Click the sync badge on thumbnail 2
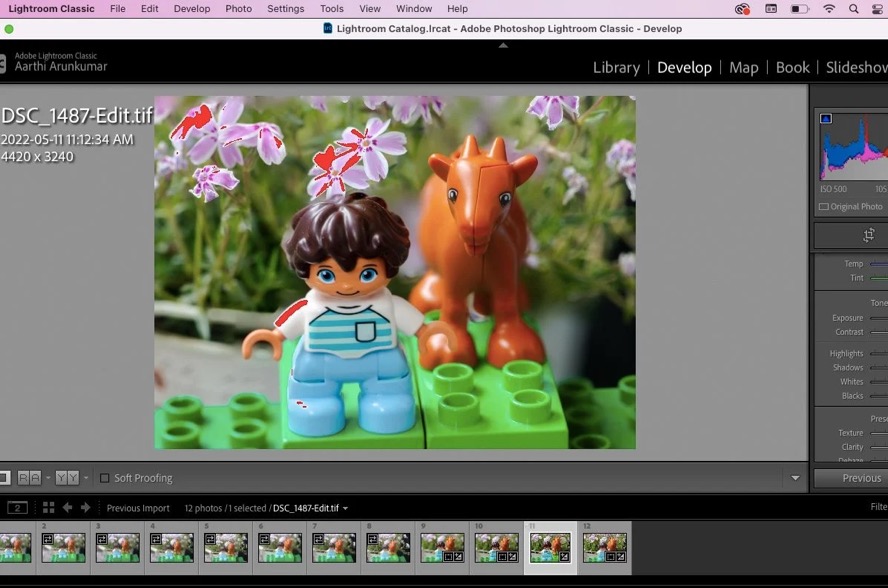This screenshot has height=588, width=888. [48, 539]
